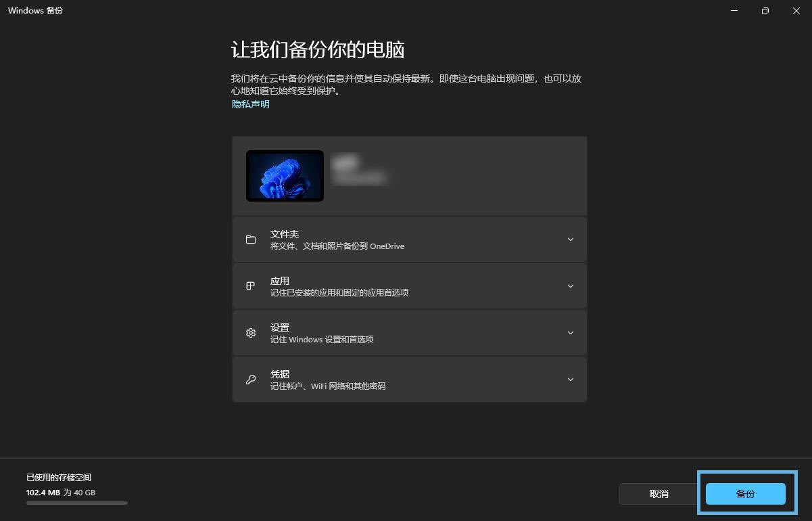This screenshot has width=812, height=521.
Task: Maximize the Windows 备份 window
Action: (765, 11)
